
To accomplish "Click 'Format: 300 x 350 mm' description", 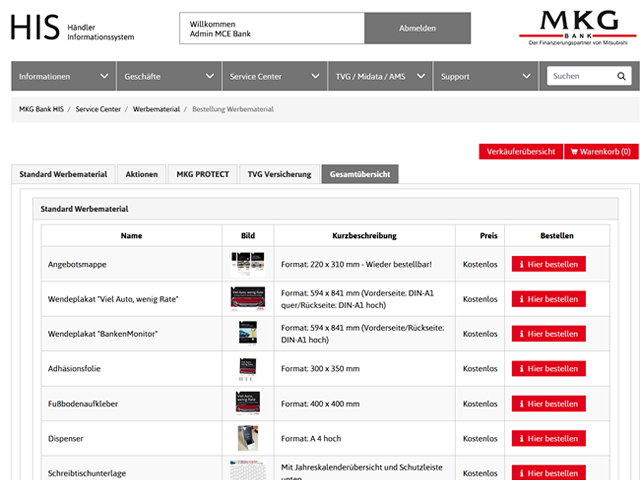I will pos(320,369).
